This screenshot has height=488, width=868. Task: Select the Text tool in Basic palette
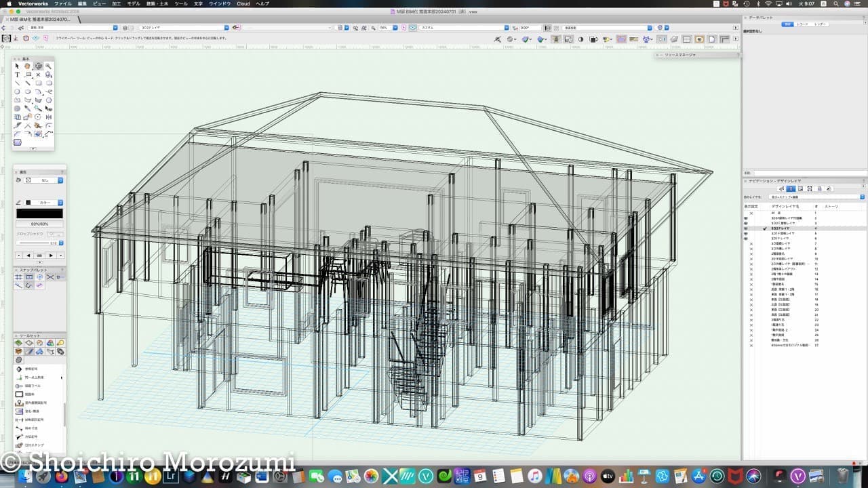point(18,75)
